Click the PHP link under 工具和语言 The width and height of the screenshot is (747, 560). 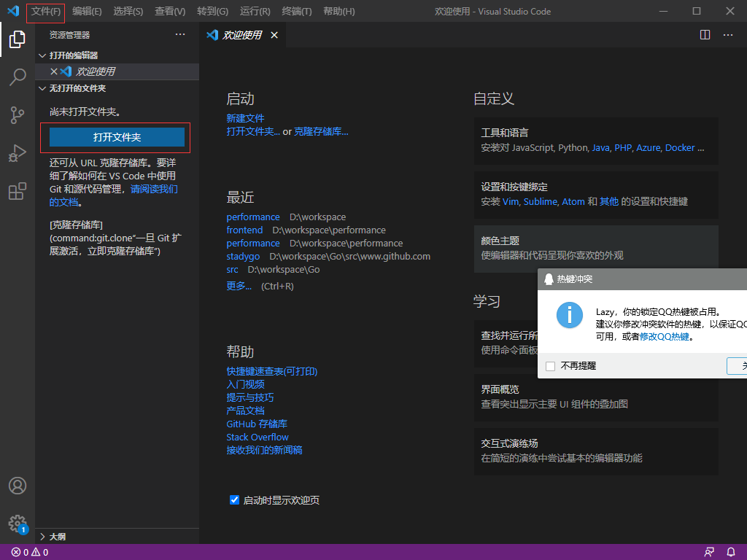(x=623, y=147)
